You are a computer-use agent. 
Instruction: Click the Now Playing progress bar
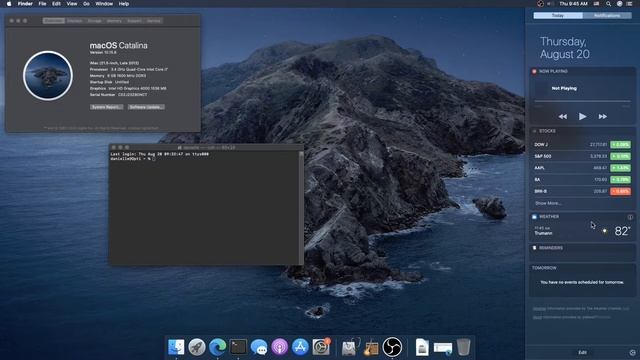point(582,101)
